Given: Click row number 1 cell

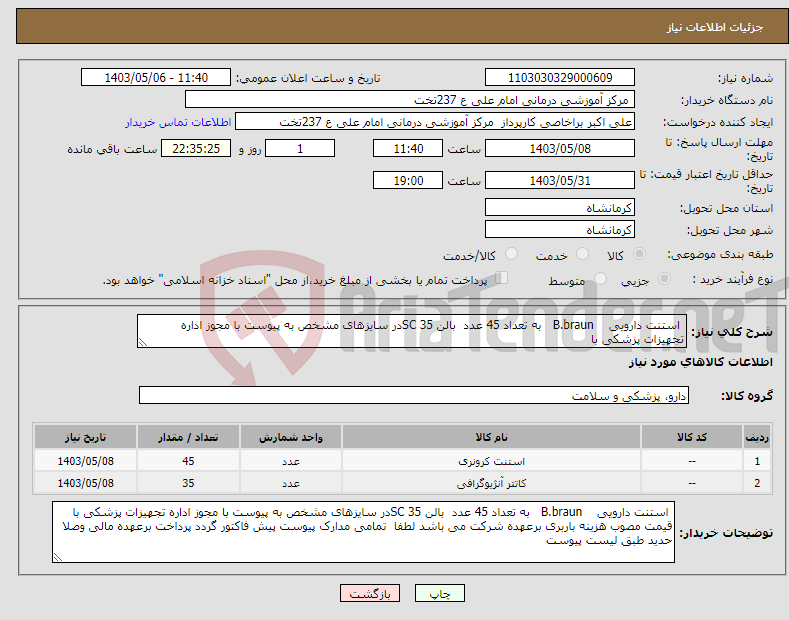Looking at the screenshot, I should pos(757,461).
